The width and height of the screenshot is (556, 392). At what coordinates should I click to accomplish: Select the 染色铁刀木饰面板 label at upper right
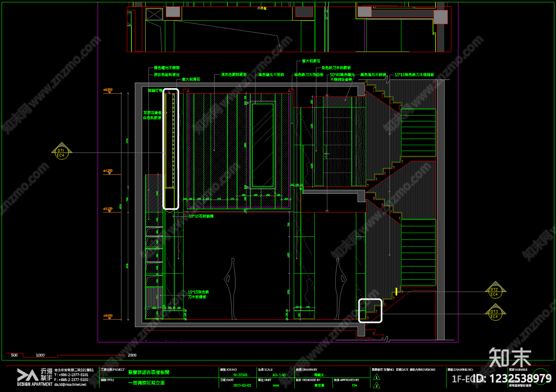point(336,68)
